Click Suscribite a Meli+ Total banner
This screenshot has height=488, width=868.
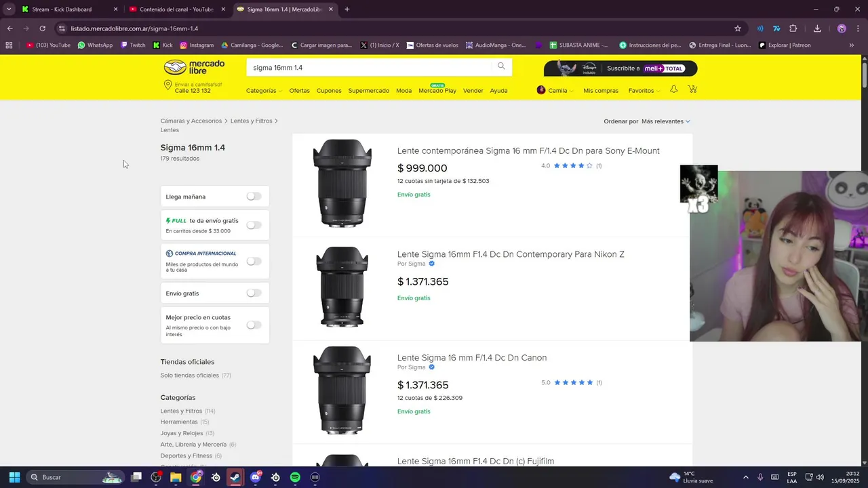pos(620,68)
